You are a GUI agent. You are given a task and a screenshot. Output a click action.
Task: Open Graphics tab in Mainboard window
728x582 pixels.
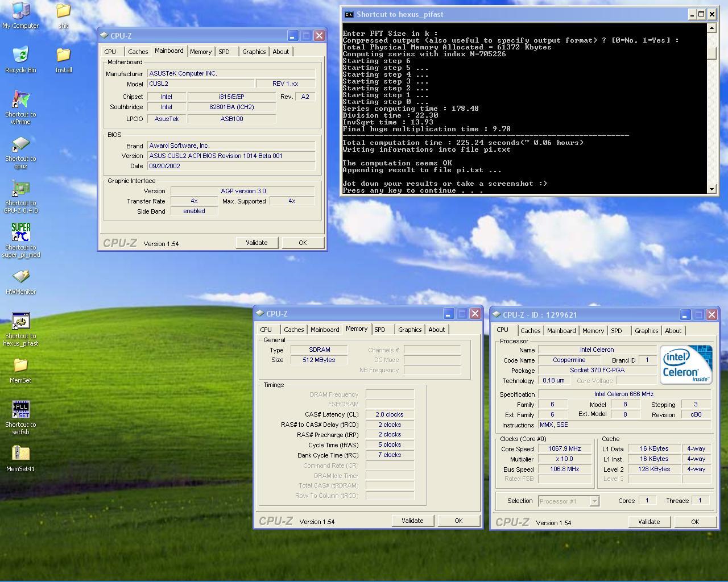(x=254, y=52)
